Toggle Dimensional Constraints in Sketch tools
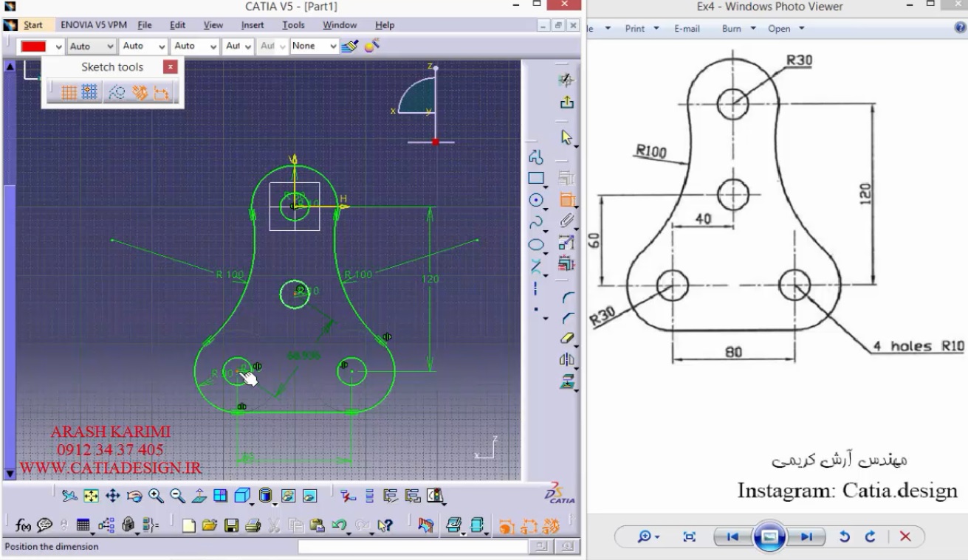The image size is (968, 560). point(162,92)
